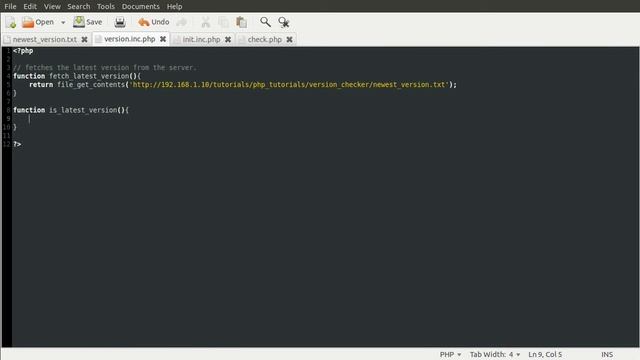Switch to the version.inc.php tab

point(129,39)
